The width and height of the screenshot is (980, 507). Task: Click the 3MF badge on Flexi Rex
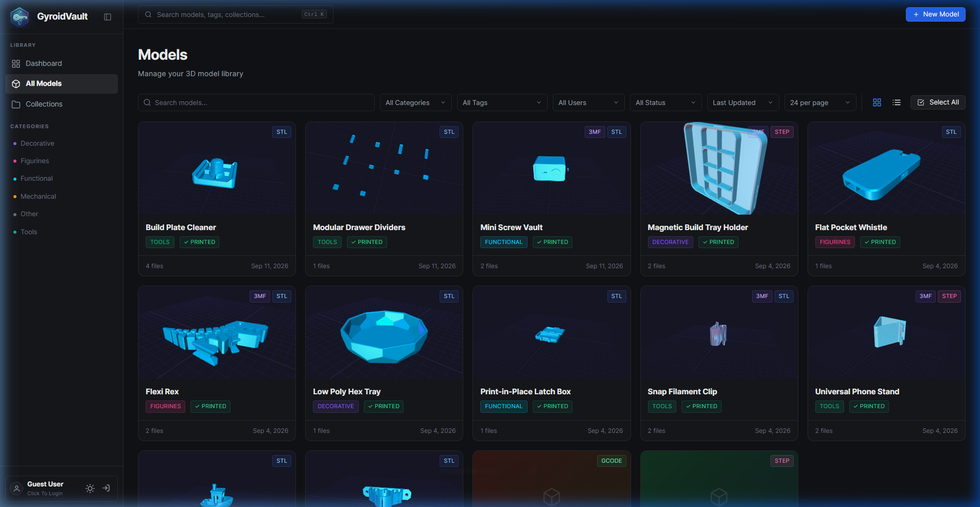260,296
